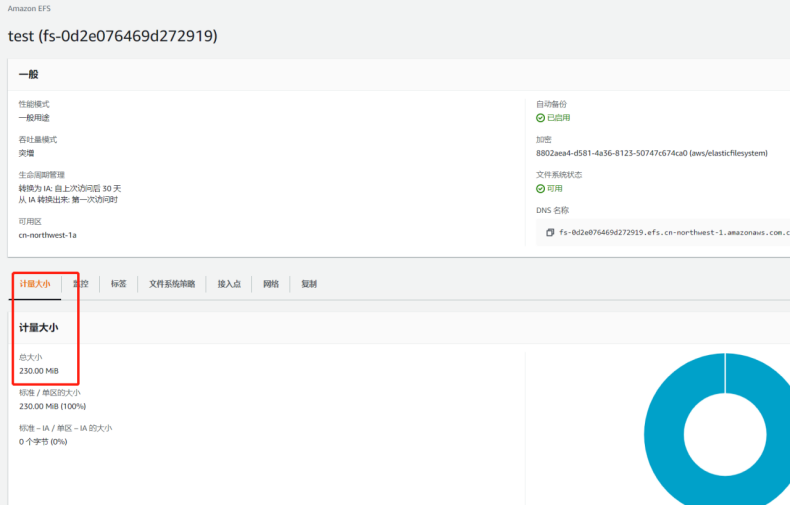Viewport: 790px width, 505px height.
Task: Switch to the 标签 tab
Action: 119,284
